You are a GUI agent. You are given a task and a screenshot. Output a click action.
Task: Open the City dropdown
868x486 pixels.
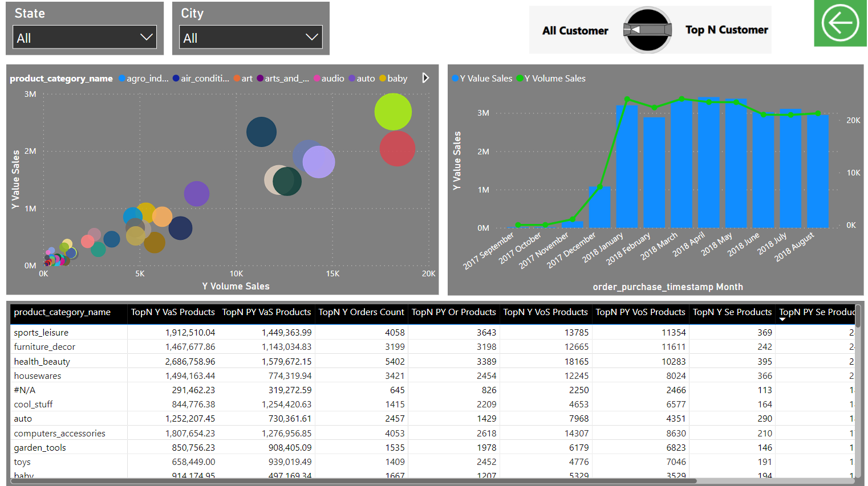[x=251, y=38]
